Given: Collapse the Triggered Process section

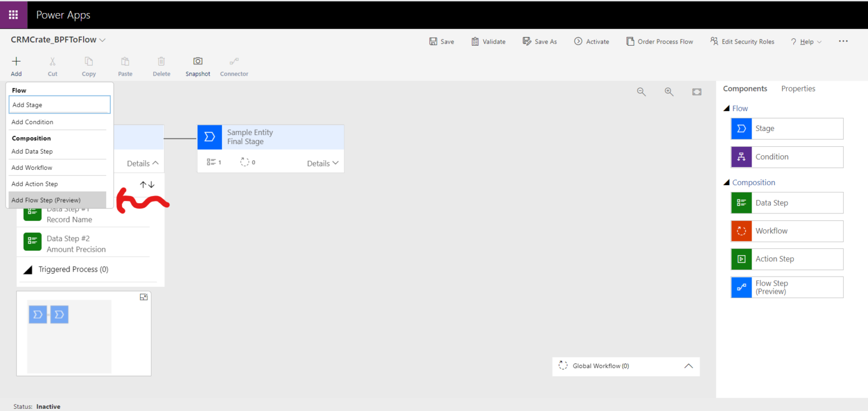Looking at the screenshot, I should tap(28, 270).
